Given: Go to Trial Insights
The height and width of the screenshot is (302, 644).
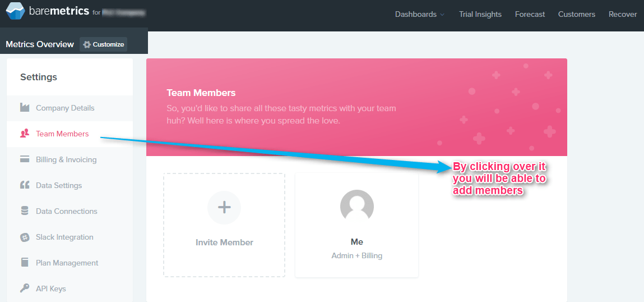Looking at the screenshot, I should tap(480, 15).
